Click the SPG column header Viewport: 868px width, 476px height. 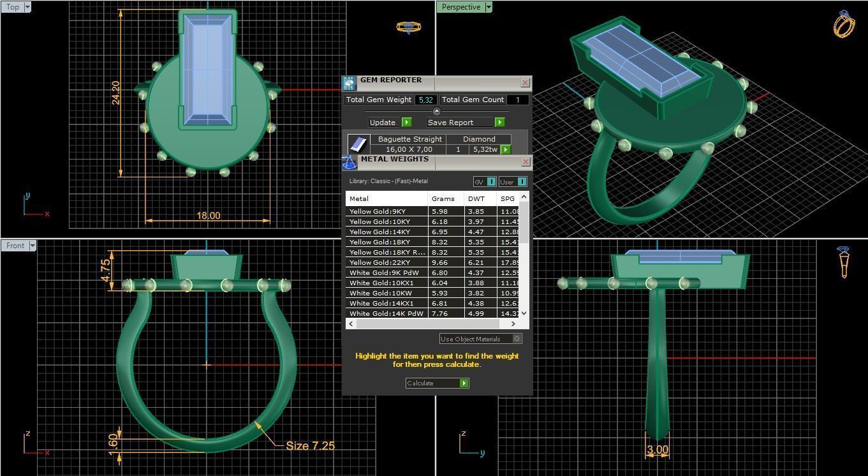(508, 198)
